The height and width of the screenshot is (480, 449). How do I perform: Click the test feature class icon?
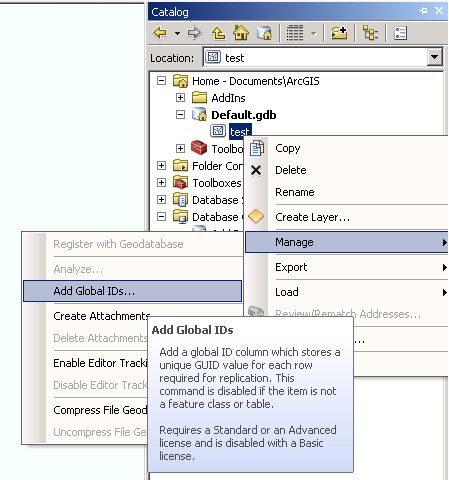click(x=218, y=131)
